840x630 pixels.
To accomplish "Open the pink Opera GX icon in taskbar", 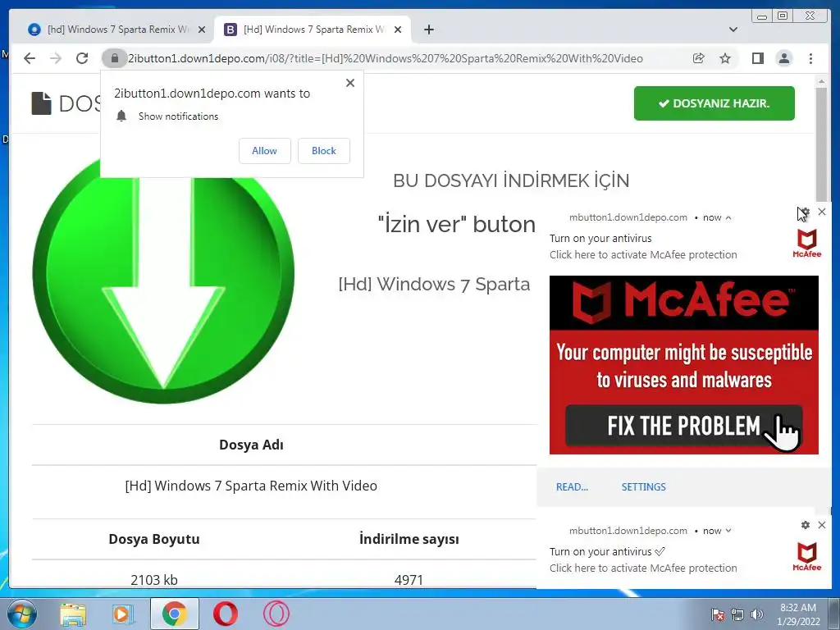I will 276,614.
